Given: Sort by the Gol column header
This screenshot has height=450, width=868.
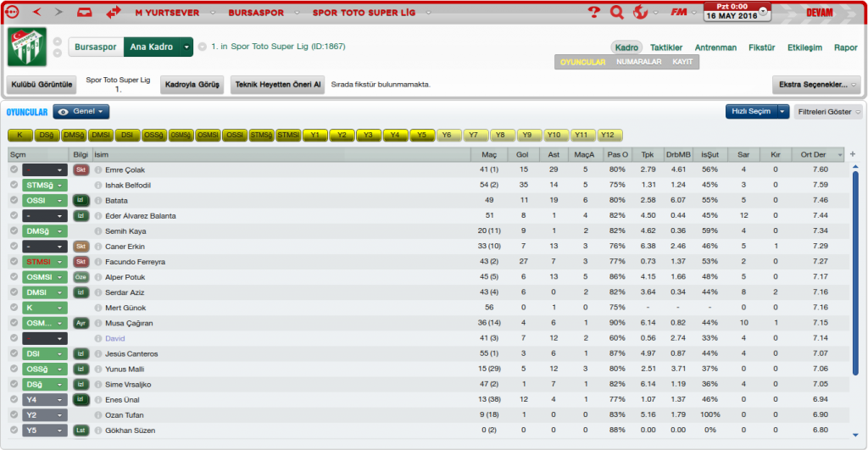Looking at the screenshot, I should [x=522, y=154].
